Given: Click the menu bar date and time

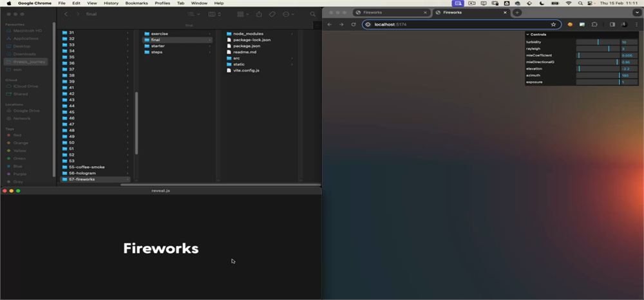Looking at the screenshot, I should click(618, 3).
